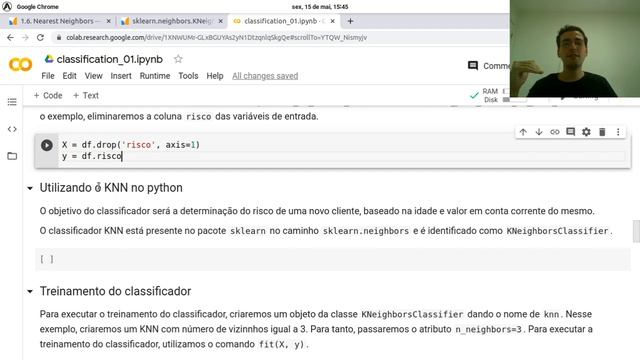This screenshot has width=640, height=360.
Task: Open the table of contents sidebar
Action: pos(12,102)
